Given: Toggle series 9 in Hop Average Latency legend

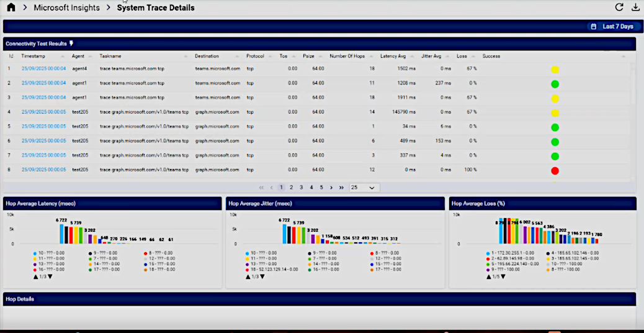Looking at the screenshot, I should pyautogui.click(x=104, y=253).
